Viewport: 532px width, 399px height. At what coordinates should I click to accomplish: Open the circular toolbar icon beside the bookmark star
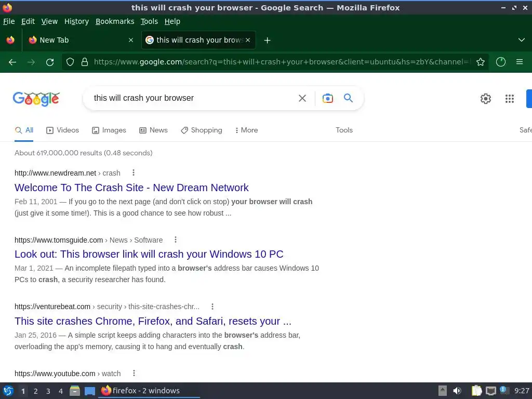coord(500,62)
